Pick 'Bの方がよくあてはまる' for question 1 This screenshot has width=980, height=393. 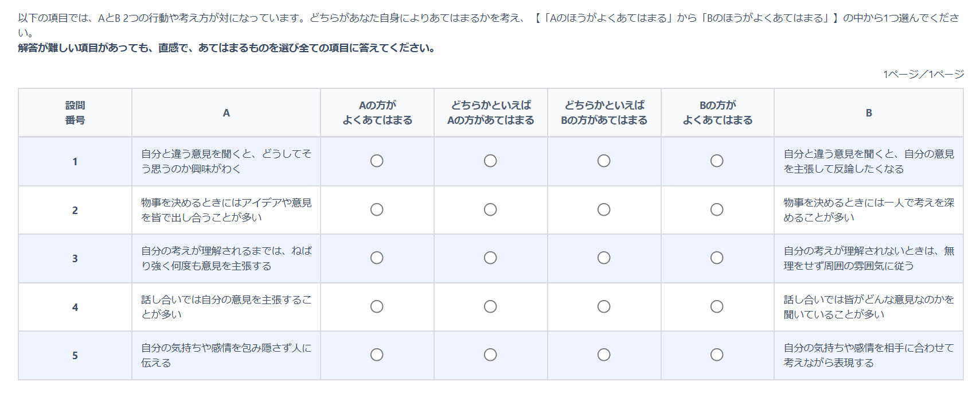[x=717, y=161]
